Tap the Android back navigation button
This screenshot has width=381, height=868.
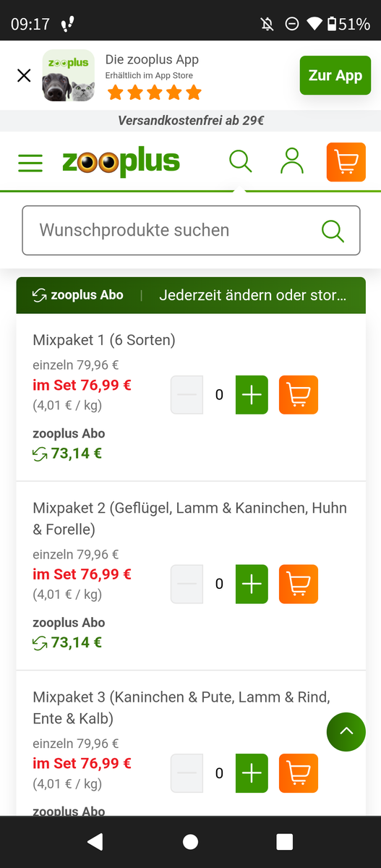(x=95, y=841)
